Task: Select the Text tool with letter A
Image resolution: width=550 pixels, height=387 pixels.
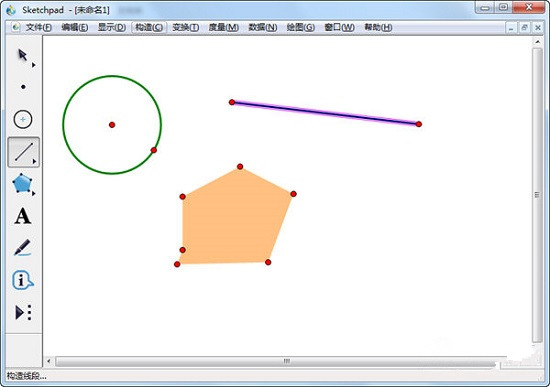Action: pos(23,216)
